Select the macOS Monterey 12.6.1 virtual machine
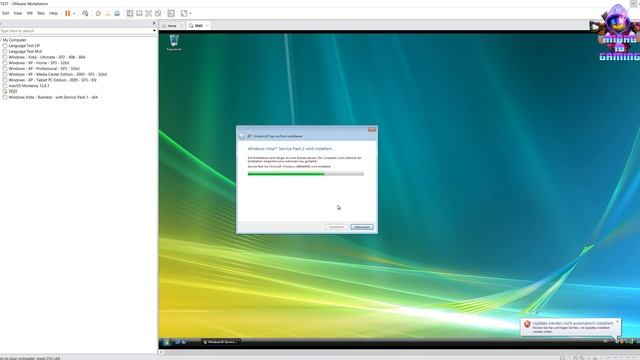The image size is (640, 360). point(29,86)
